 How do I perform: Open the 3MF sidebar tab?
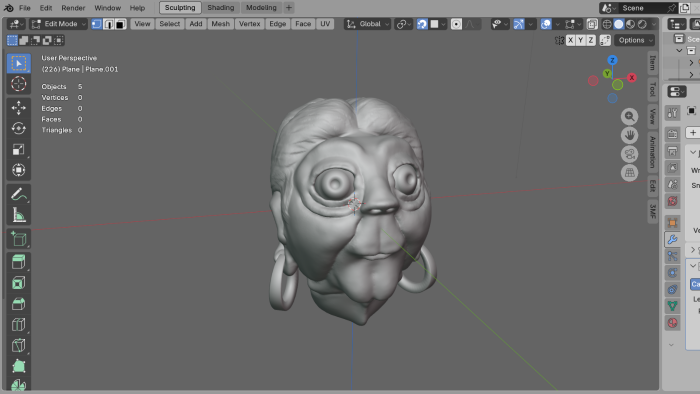click(x=652, y=211)
